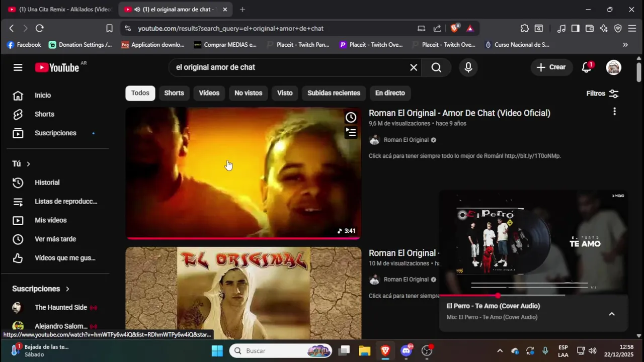644x362 pixels.
Task: Open the Brave Wallet icon
Action: pyautogui.click(x=590, y=29)
